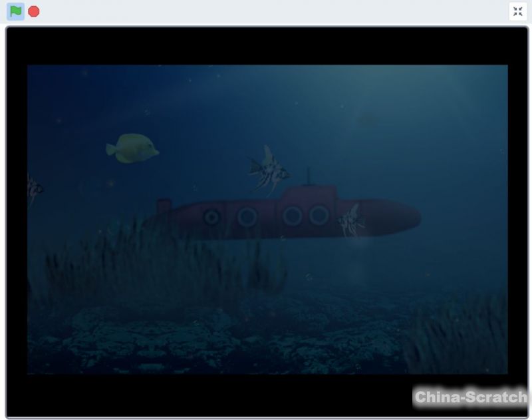This screenshot has height=420, width=532.
Task: Click the China-Scratch watermark
Action: pos(470,397)
